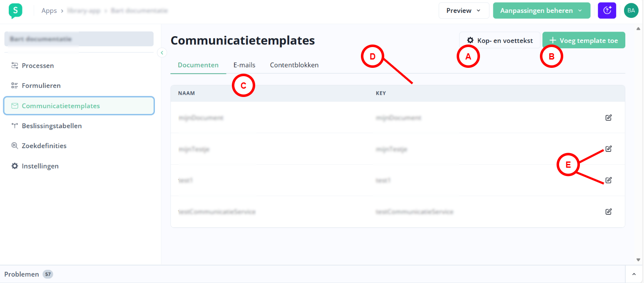Open the Preview dropdown
Screen dimensions: 644x283
(463, 10)
